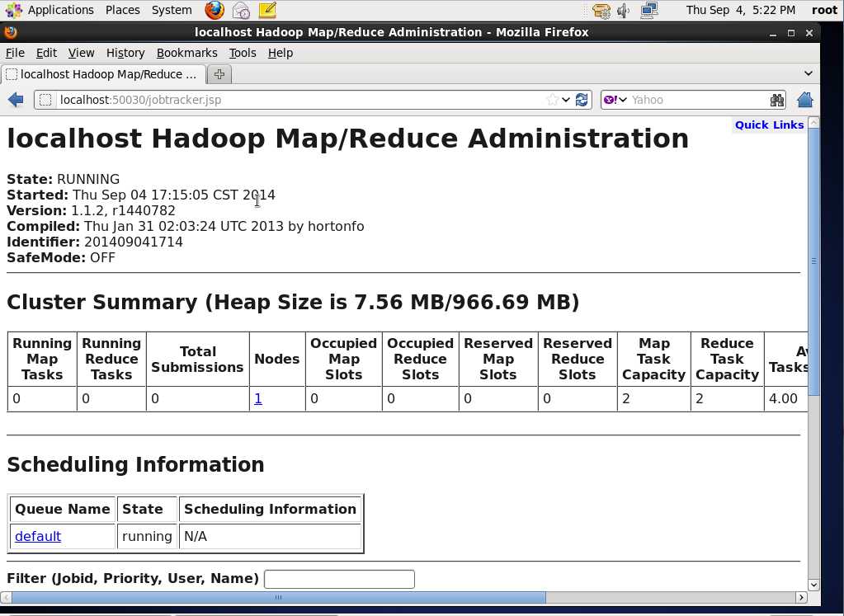Screen dimensions: 844x616
Task: Click the scroll left arrow
Action: coord(6,597)
